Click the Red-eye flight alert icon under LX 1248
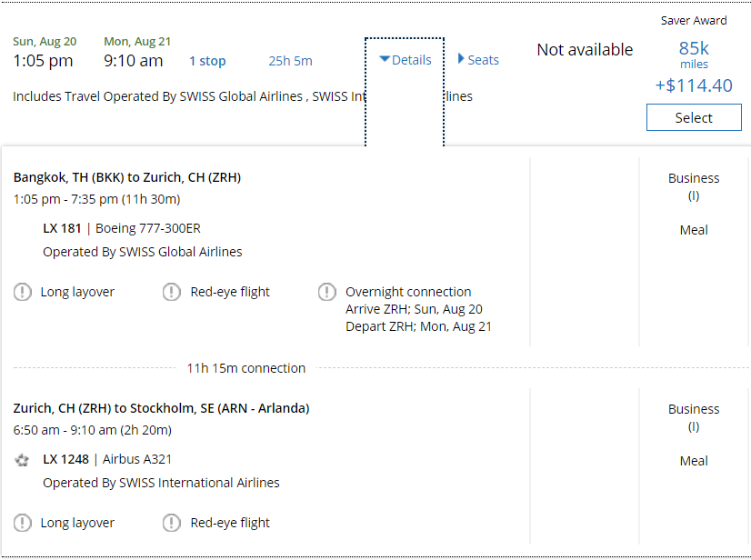 coord(172,523)
